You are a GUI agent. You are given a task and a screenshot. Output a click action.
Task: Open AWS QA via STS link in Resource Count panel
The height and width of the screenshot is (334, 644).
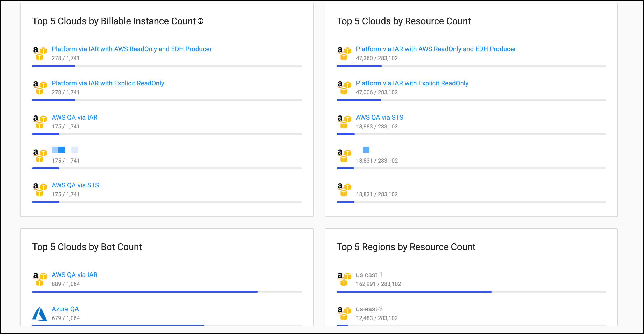379,117
